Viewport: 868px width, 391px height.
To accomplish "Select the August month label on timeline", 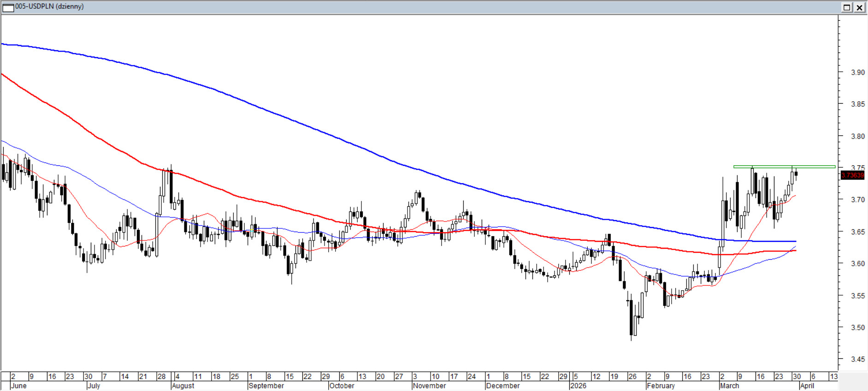I will 183,386.
